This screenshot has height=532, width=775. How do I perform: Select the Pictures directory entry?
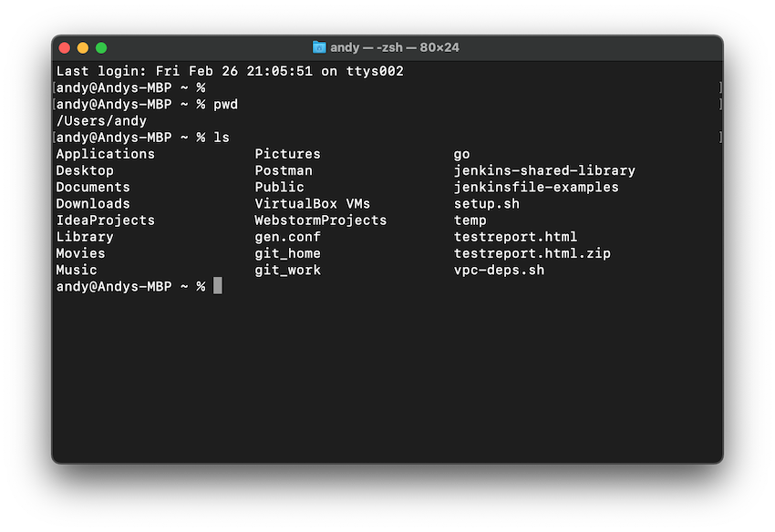pos(287,154)
